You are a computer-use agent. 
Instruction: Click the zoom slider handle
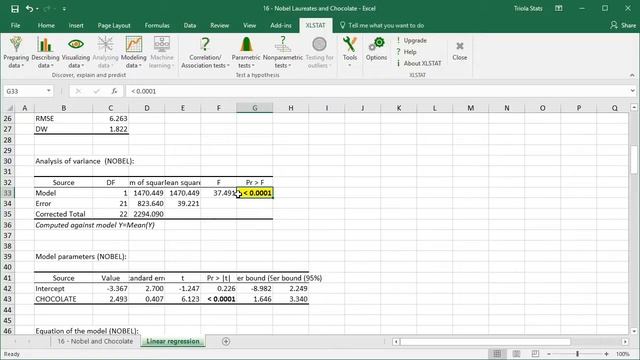click(x=577, y=354)
